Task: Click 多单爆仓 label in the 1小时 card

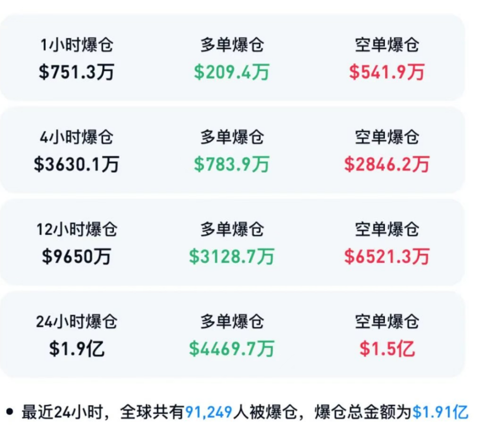Action: tap(232, 45)
